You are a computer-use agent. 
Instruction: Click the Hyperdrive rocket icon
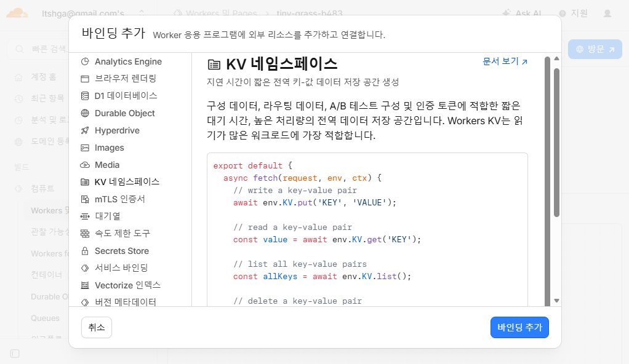(85, 130)
